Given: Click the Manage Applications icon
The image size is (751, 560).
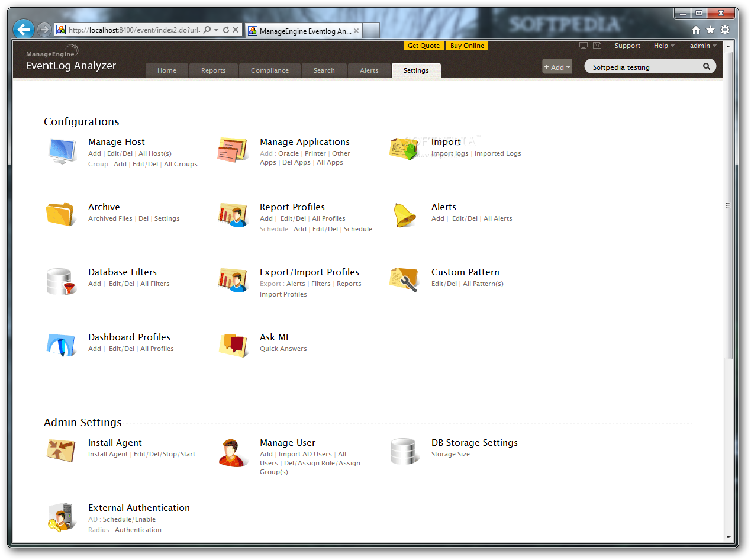Looking at the screenshot, I should point(233,150).
